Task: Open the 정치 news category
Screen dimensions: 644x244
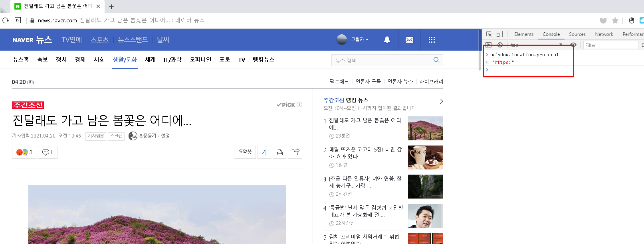Action: [x=61, y=60]
